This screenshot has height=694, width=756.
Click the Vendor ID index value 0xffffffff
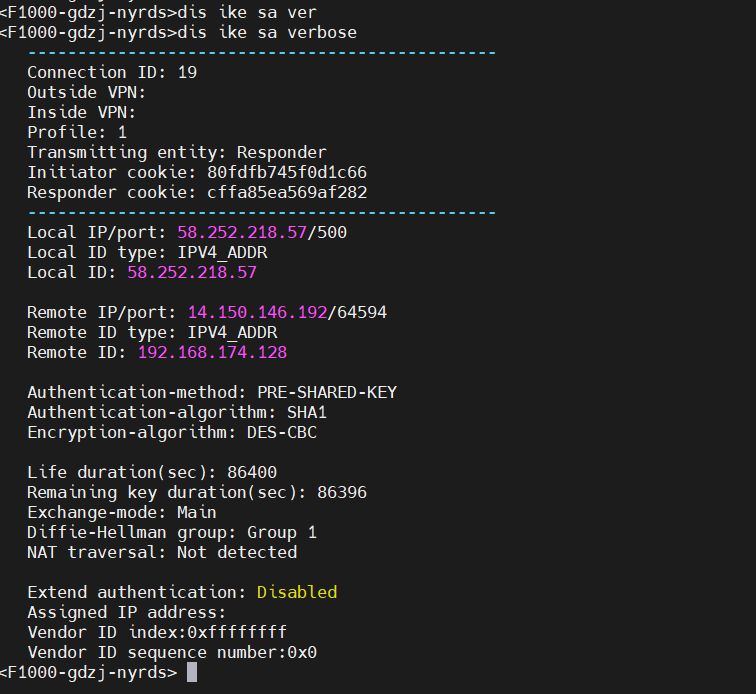click(237, 632)
